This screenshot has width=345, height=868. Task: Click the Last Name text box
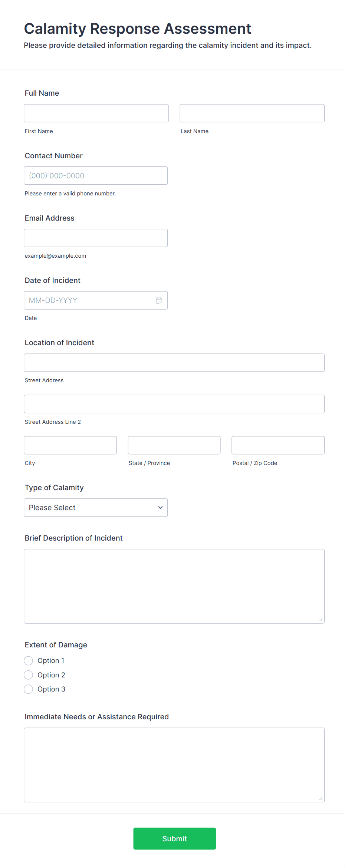tap(252, 113)
